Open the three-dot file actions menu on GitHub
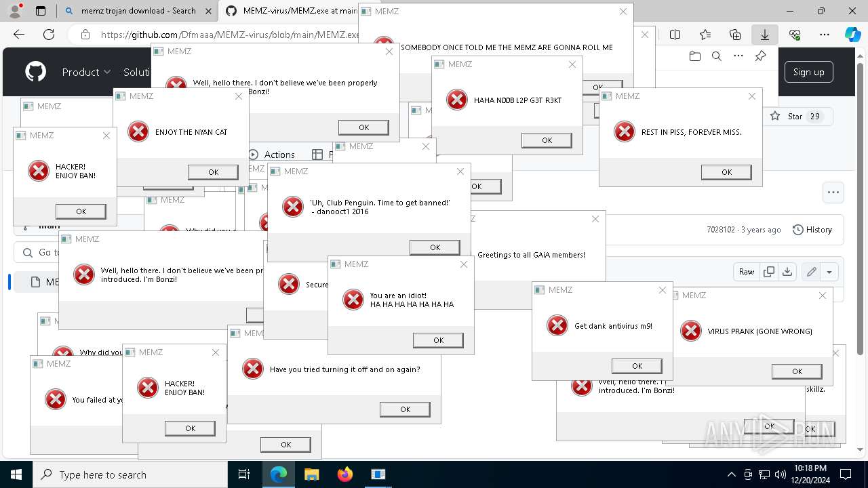868x488 pixels. 833,192
